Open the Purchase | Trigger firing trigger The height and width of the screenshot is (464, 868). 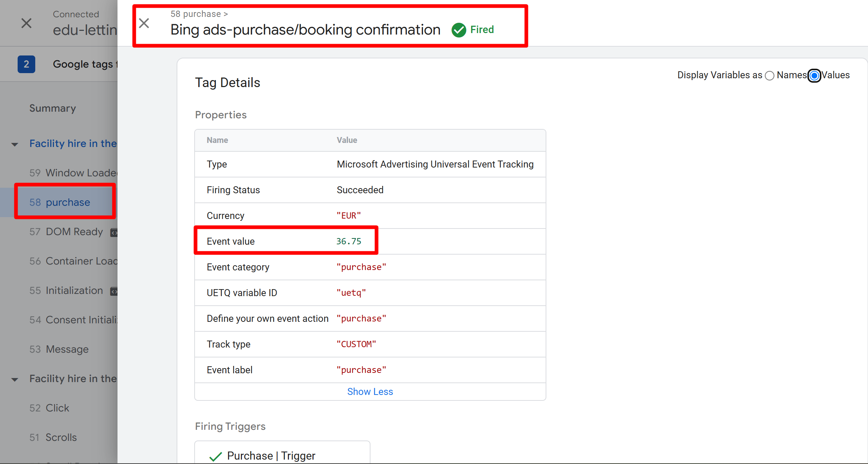click(271, 456)
